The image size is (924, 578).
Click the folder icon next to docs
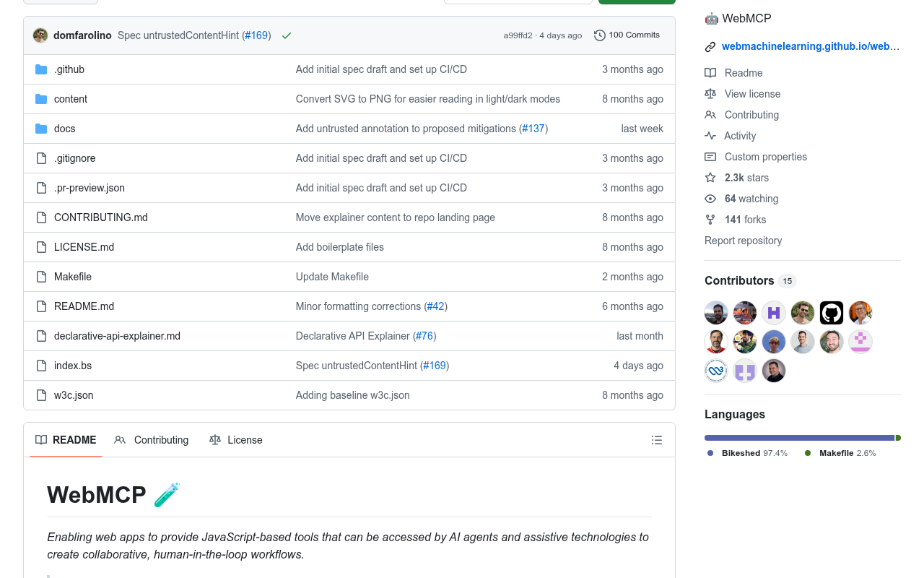click(41, 128)
